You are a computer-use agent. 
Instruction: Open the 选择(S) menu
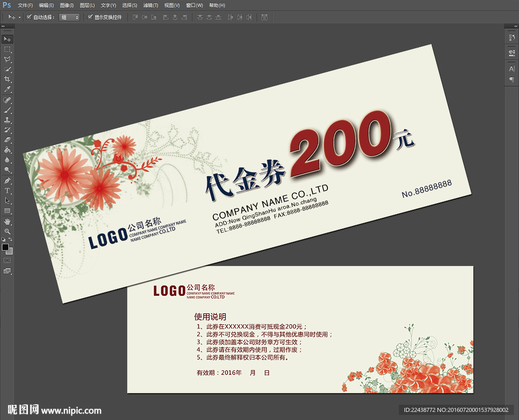click(x=129, y=5)
